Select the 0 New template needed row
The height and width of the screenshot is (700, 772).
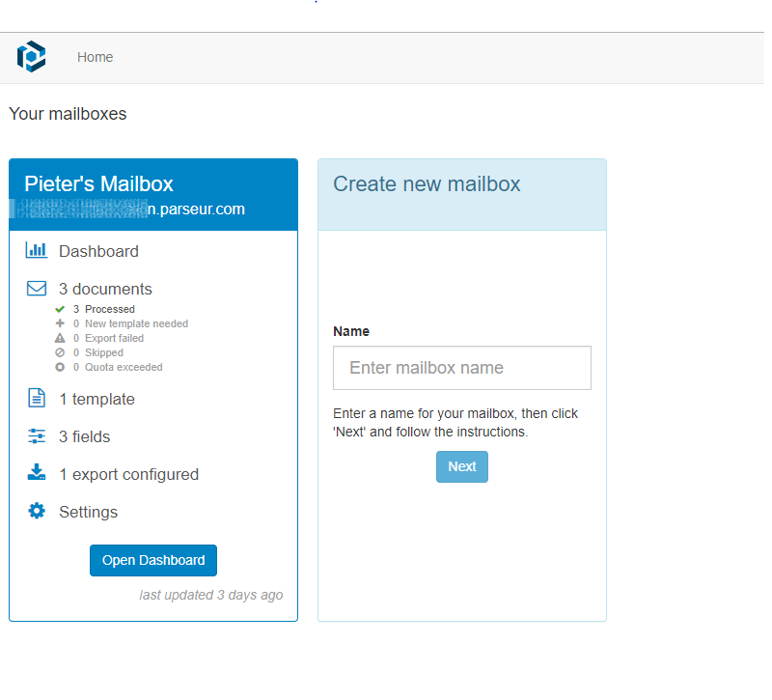point(130,323)
